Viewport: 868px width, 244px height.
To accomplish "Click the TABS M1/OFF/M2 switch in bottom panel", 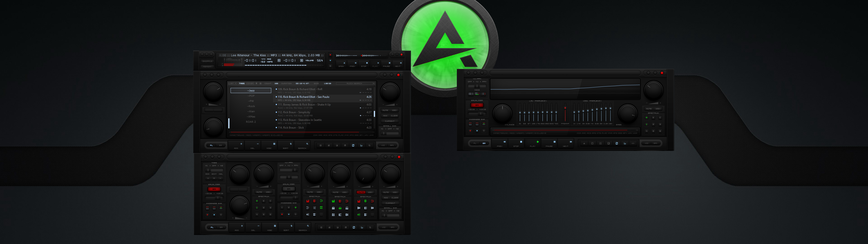I will (x=214, y=170).
